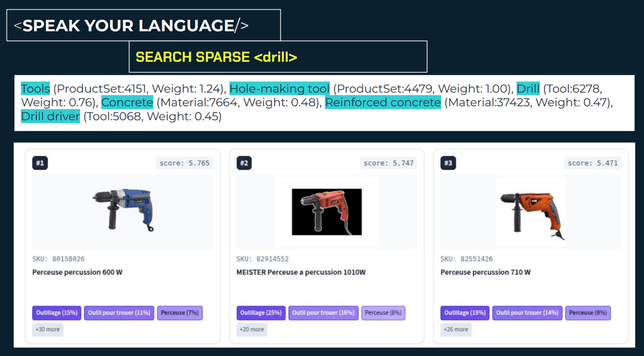Image resolution: width=644 pixels, height=356 pixels.
Task: Open the blue percussion drill image
Action: click(123, 212)
